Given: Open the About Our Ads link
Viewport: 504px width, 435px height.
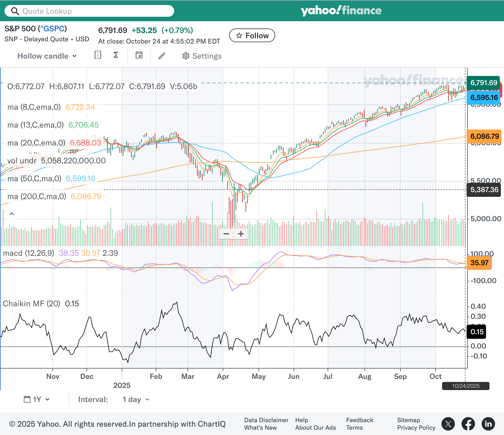Looking at the screenshot, I should (315, 428).
